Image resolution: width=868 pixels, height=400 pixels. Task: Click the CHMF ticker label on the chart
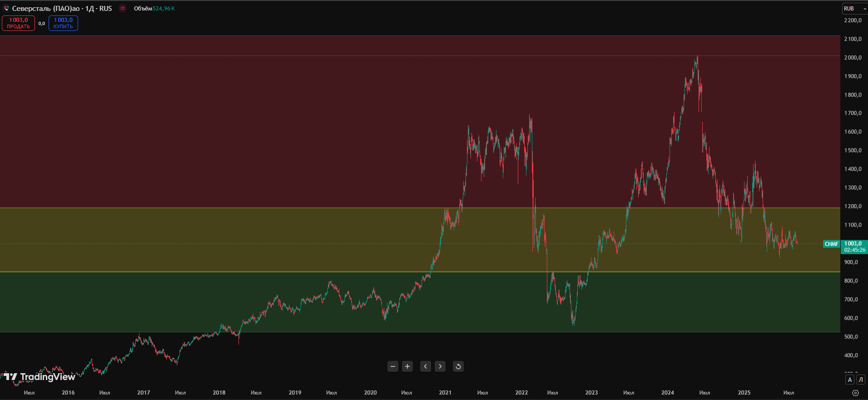(831, 244)
